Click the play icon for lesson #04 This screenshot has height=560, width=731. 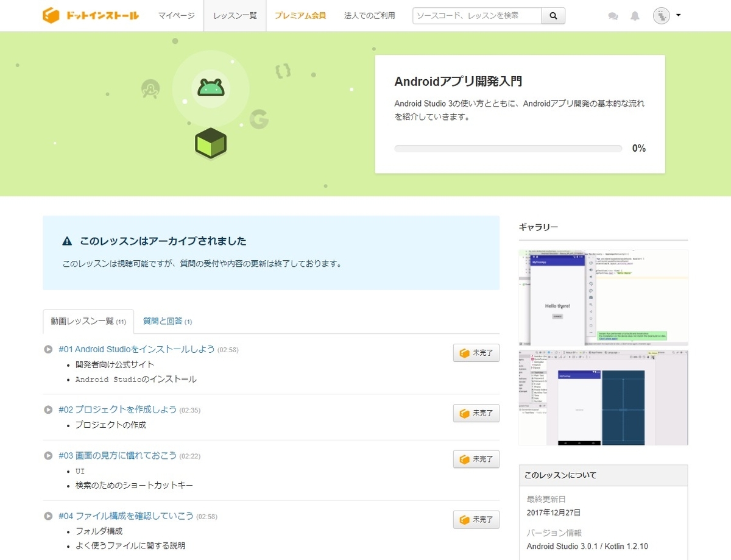click(x=48, y=516)
